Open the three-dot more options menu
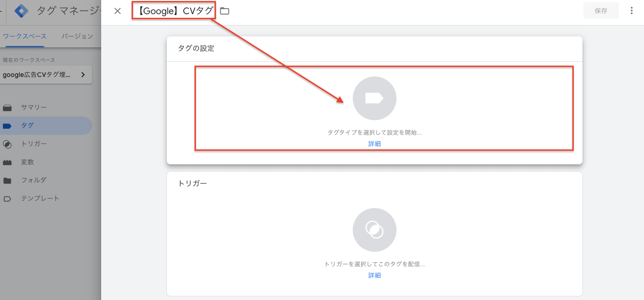This screenshot has width=644, height=300. (x=632, y=10)
